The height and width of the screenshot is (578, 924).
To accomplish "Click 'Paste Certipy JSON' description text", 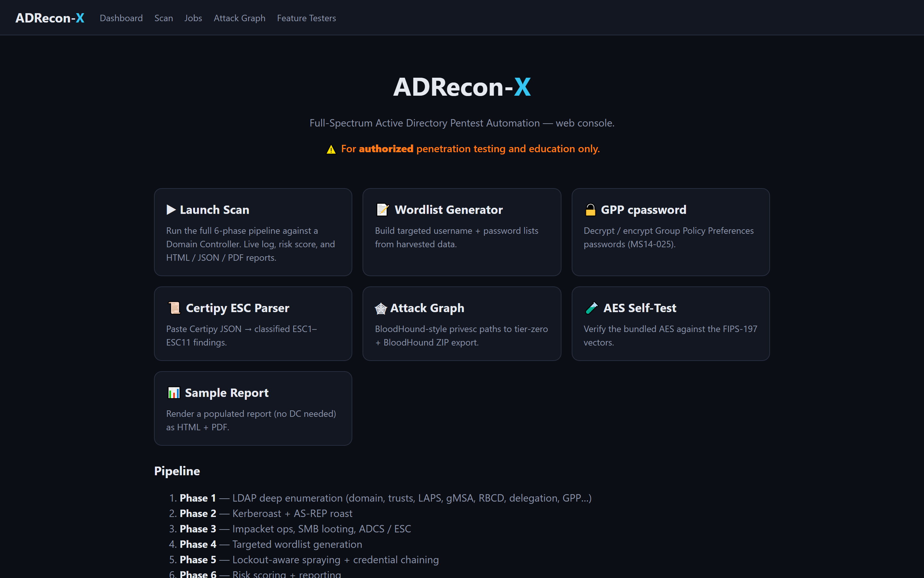I will tap(242, 336).
